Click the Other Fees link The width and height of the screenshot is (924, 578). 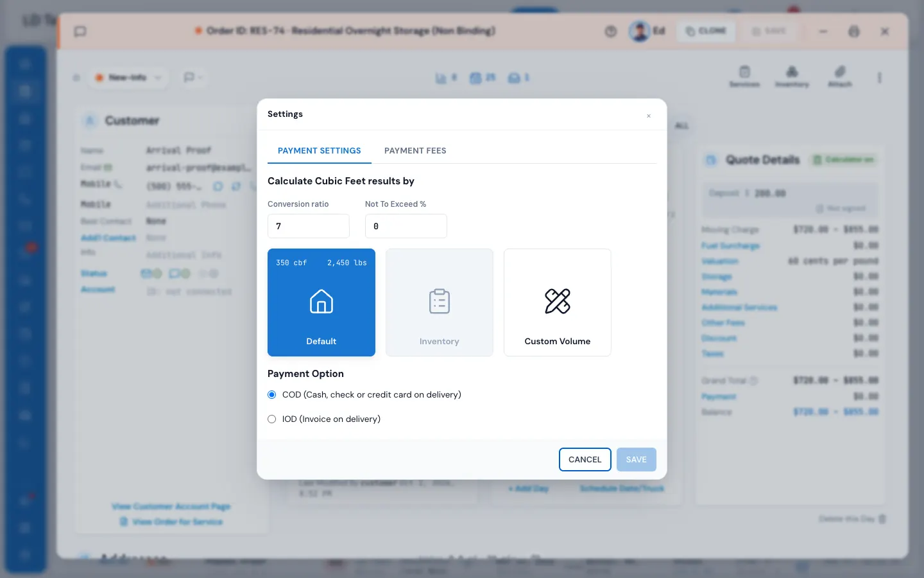(723, 322)
